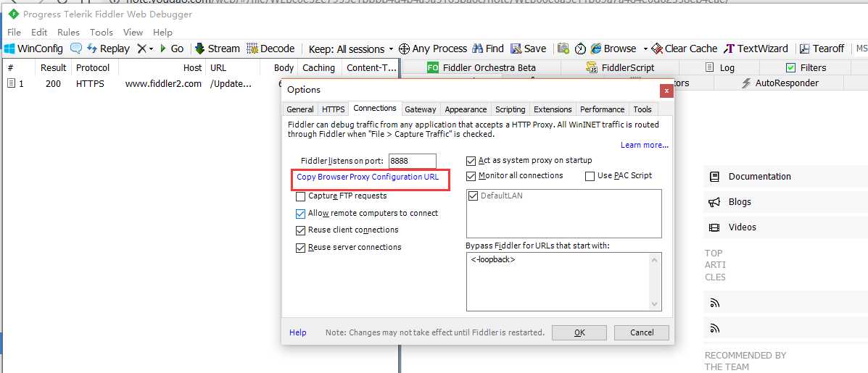Click the camera screenshot icon
Image resolution: width=868 pixels, height=373 pixels.
(563, 49)
